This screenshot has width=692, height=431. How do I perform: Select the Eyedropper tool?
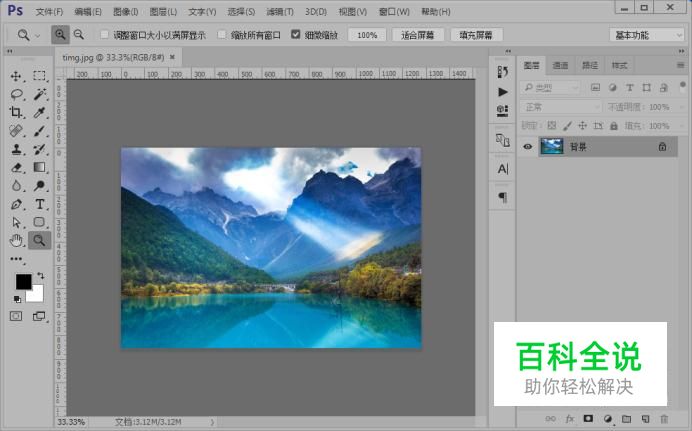[x=39, y=112]
